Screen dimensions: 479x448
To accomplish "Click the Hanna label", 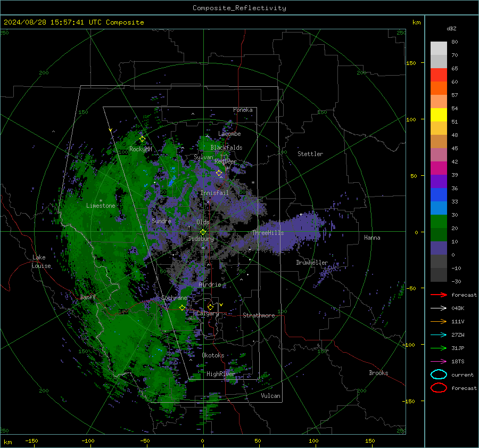I will click(x=372, y=237).
